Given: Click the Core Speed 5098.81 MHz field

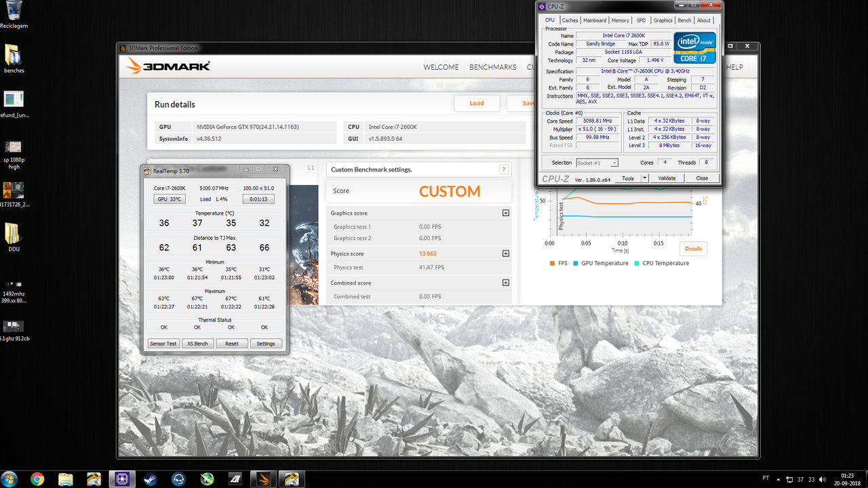Looking at the screenshot, I should coord(597,121).
